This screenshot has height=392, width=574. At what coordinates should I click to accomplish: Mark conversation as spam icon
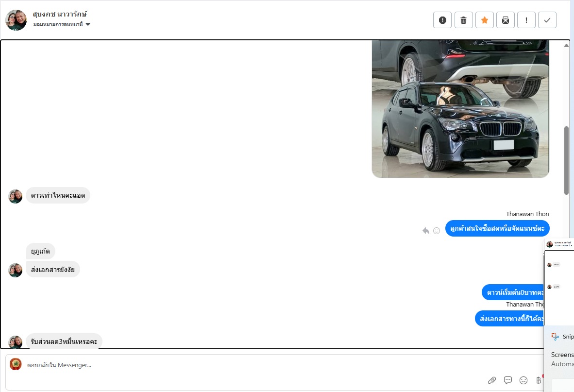tap(442, 20)
